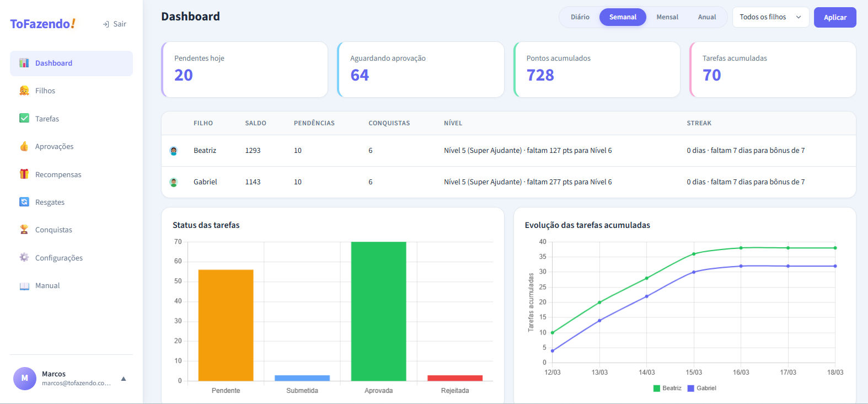
Task: Expand the Marcos user menu arrow
Action: tap(124, 379)
